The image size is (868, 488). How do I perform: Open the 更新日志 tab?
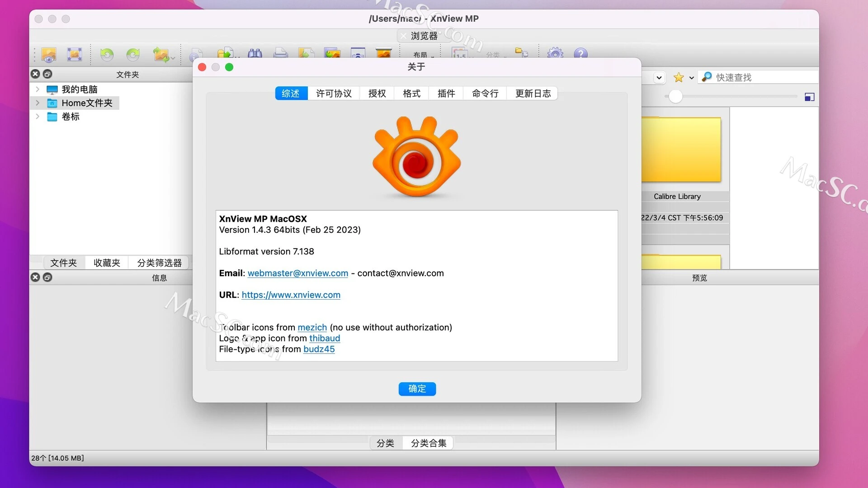pos(533,94)
